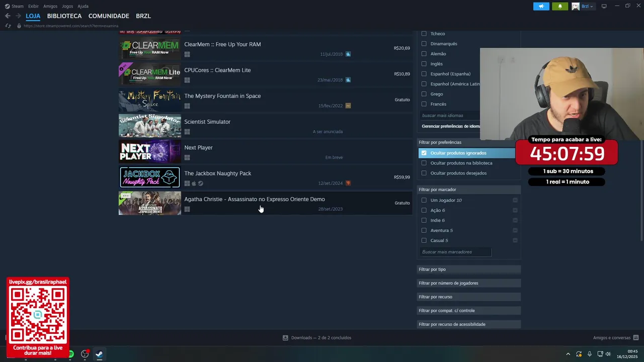This screenshot has height=362, width=644.
Task: Click review icon next to 23/mai./2018
Action: [x=348, y=80]
